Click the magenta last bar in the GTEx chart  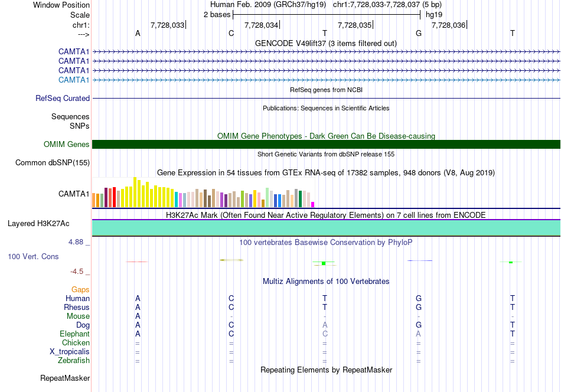[313, 205]
